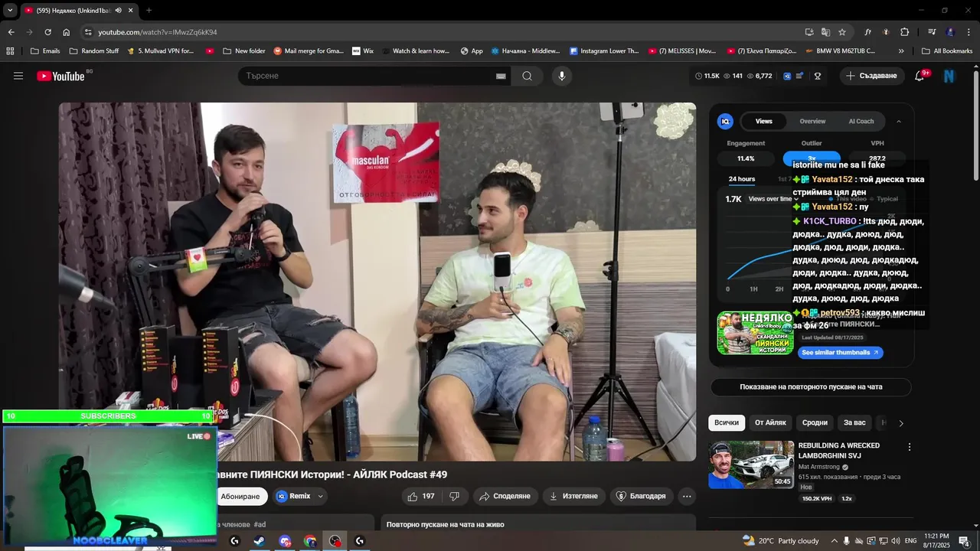Image resolution: width=980 pixels, height=551 pixels.
Task: Click the trophy icon in header
Action: coord(818,76)
